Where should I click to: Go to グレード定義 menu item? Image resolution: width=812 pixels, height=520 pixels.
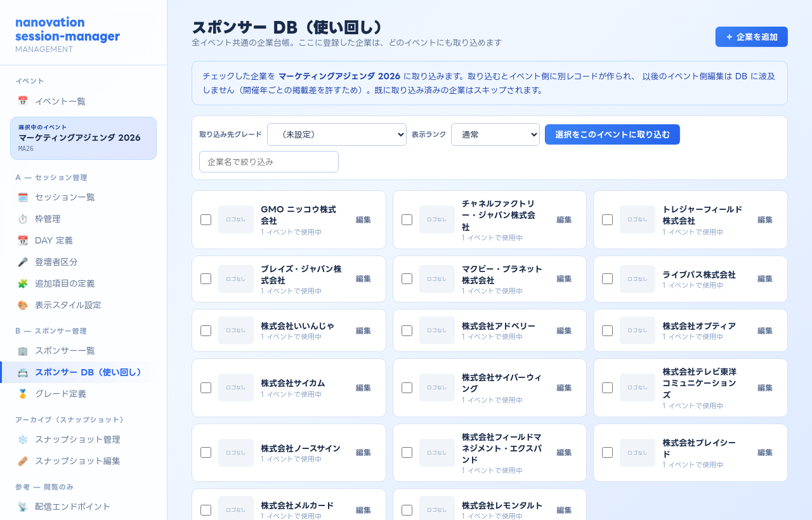pos(83,394)
